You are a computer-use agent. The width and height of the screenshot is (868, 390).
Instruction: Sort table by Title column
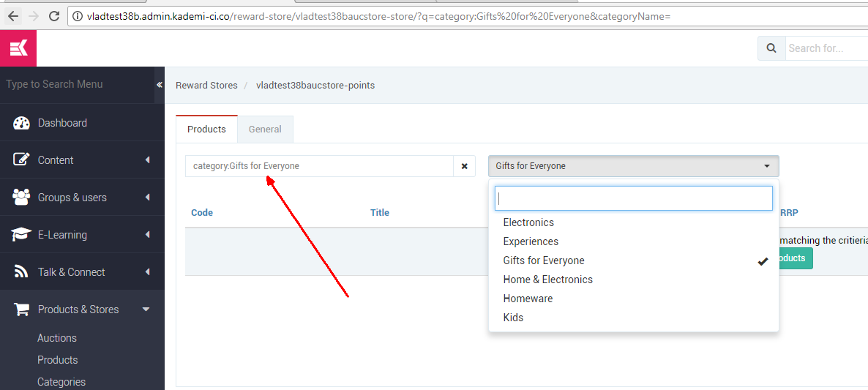point(380,212)
